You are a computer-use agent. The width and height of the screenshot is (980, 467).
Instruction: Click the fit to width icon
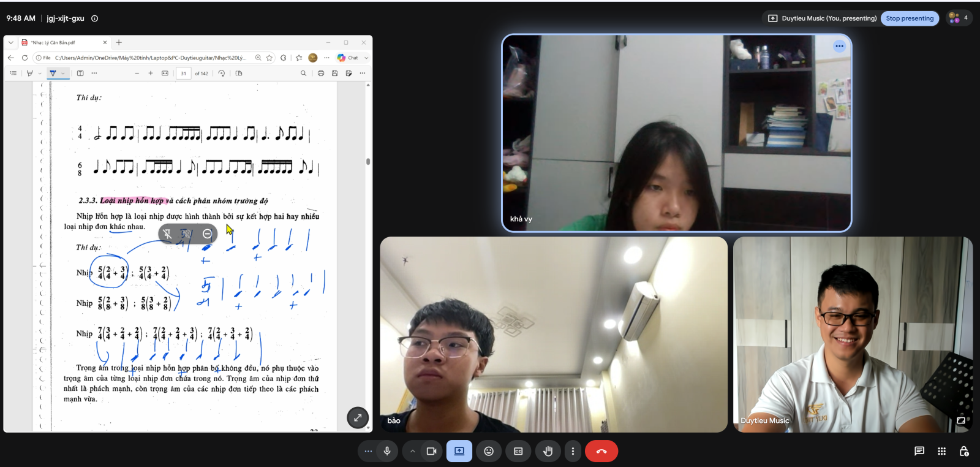tap(165, 73)
